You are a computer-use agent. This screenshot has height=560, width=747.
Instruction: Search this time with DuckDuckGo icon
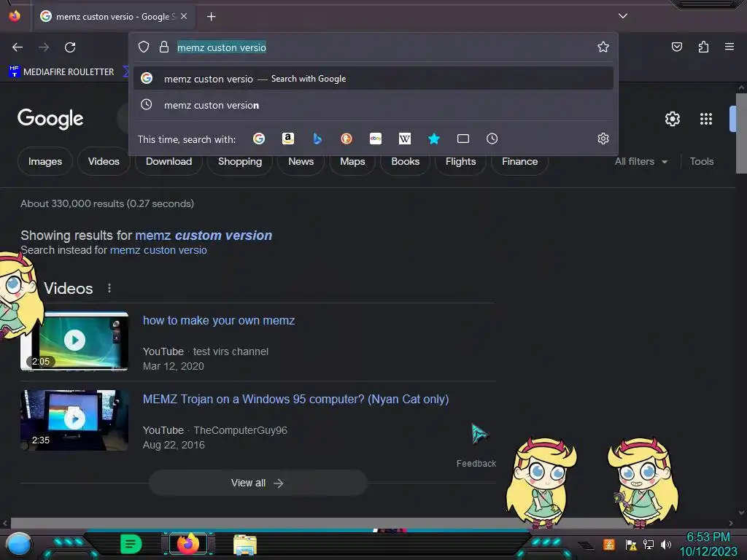coord(347,139)
